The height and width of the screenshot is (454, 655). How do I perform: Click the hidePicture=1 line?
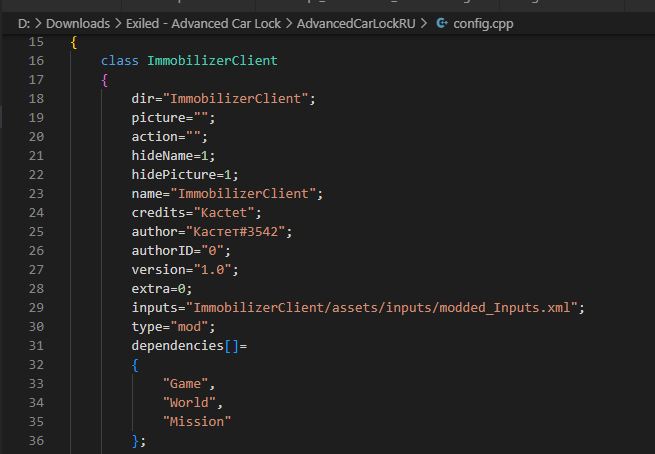(x=185, y=175)
